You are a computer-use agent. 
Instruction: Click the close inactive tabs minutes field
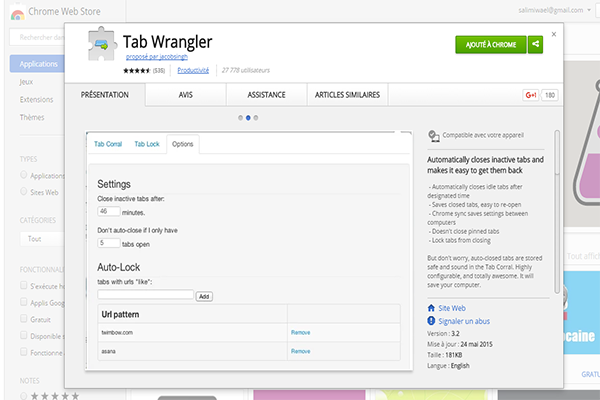coord(109,211)
